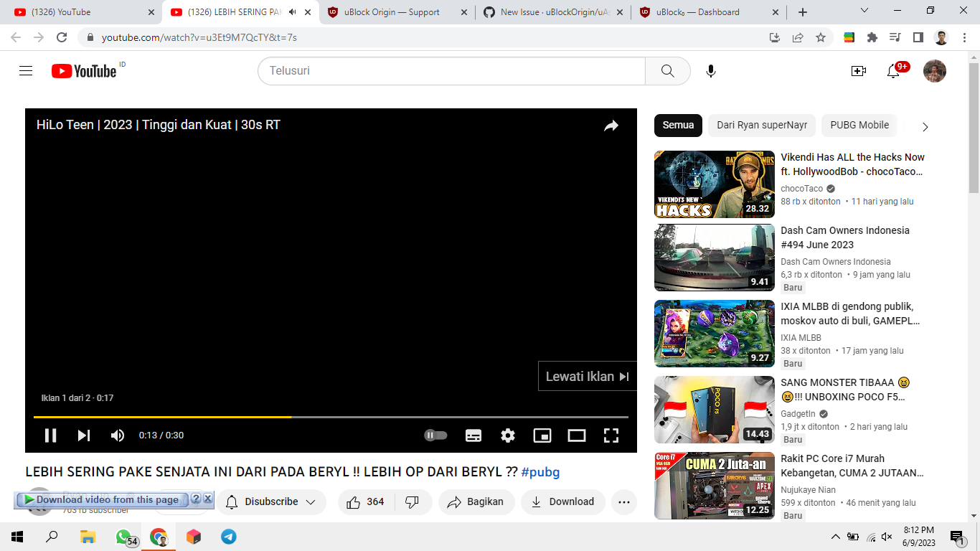Open the notifications bell
The image size is (980, 551).
(x=893, y=70)
